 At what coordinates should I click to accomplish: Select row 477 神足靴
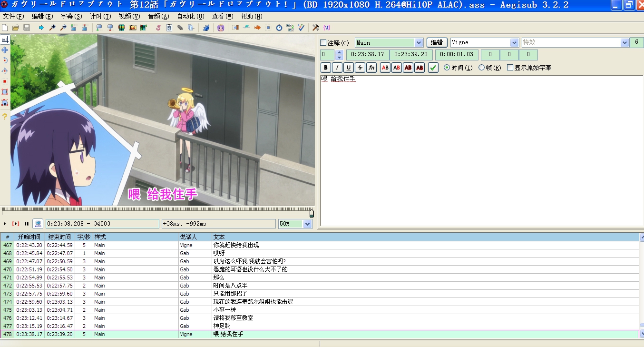320,326
